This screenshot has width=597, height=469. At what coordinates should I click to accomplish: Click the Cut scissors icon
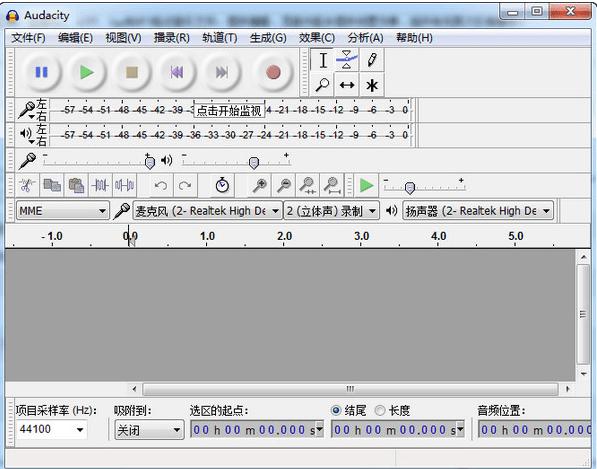tap(27, 185)
